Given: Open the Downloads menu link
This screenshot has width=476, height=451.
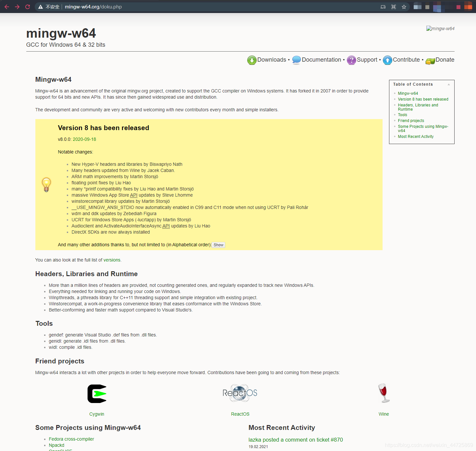Looking at the screenshot, I should point(272,60).
